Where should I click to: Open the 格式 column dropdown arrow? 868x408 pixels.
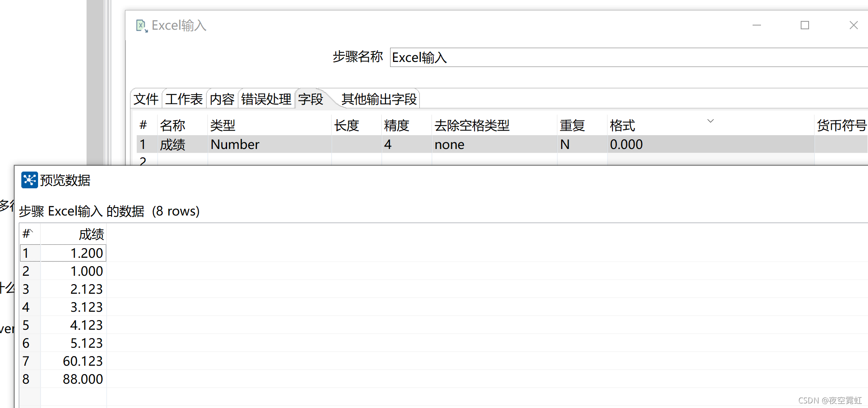pos(710,121)
